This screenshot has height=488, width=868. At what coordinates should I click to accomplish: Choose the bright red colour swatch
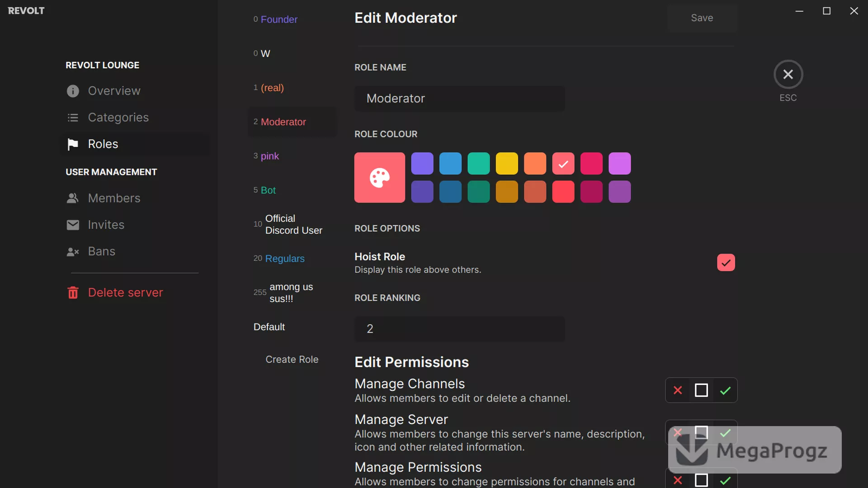click(563, 192)
